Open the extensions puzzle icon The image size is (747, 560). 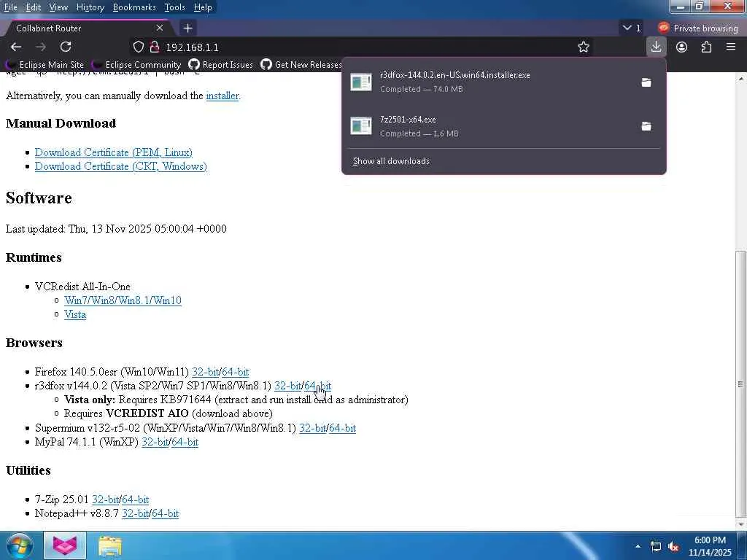pyautogui.click(x=706, y=47)
